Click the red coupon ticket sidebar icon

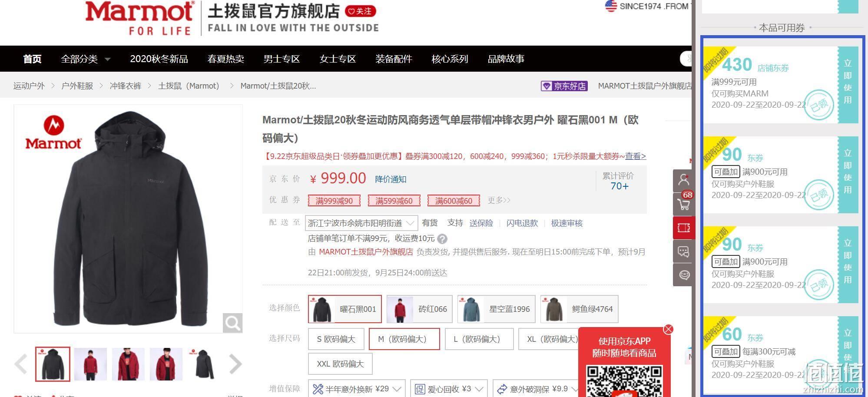pos(683,228)
